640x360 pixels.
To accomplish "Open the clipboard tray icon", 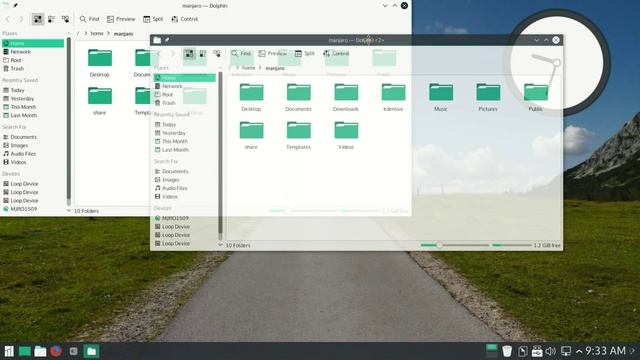I will point(522,351).
